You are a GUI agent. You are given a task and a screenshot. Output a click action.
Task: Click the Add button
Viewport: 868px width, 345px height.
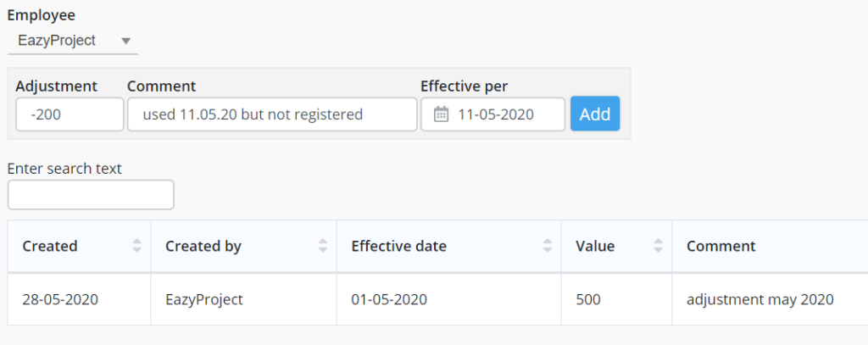[595, 114]
